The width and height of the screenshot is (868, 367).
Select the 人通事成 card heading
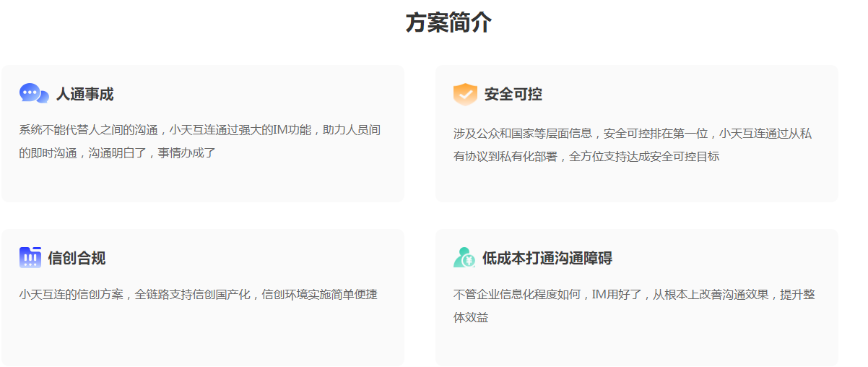click(84, 95)
